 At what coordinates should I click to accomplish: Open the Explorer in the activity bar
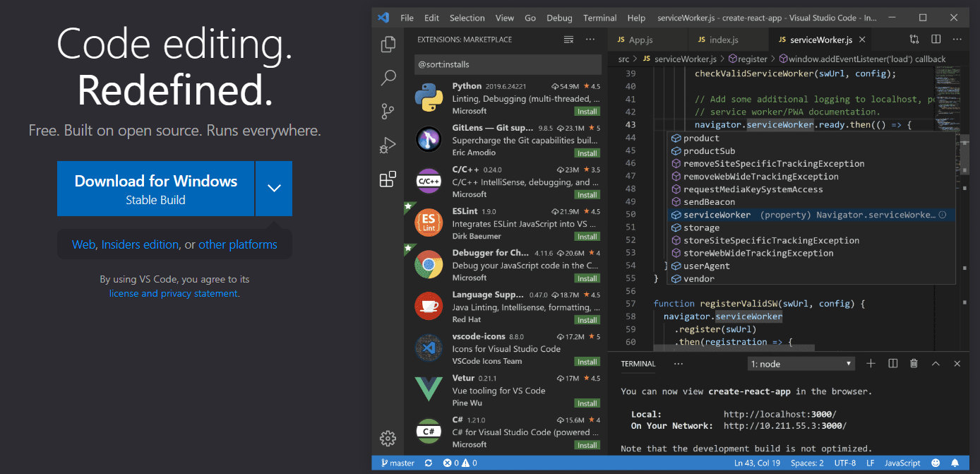pyautogui.click(x=388, y=44)
